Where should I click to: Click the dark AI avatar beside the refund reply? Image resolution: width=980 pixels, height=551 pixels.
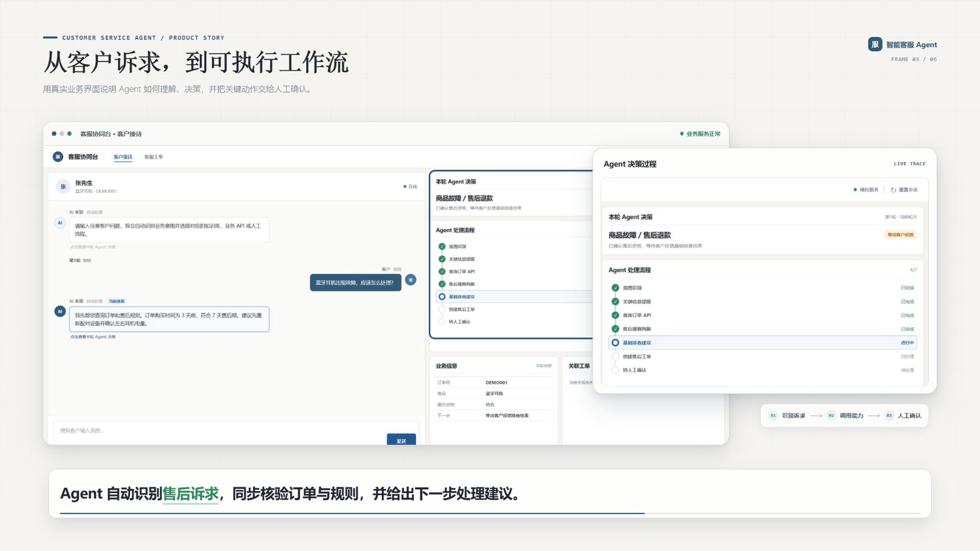click(x=60, y=311)
